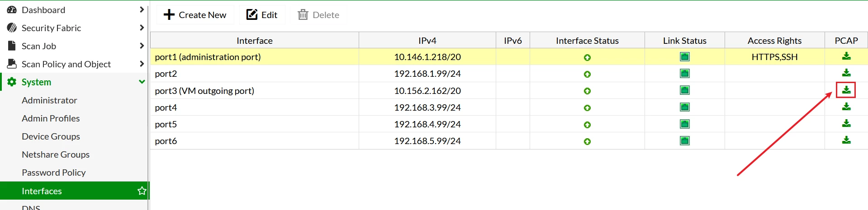
Task: Click the Edit button
Action: (x=262, y=15)
